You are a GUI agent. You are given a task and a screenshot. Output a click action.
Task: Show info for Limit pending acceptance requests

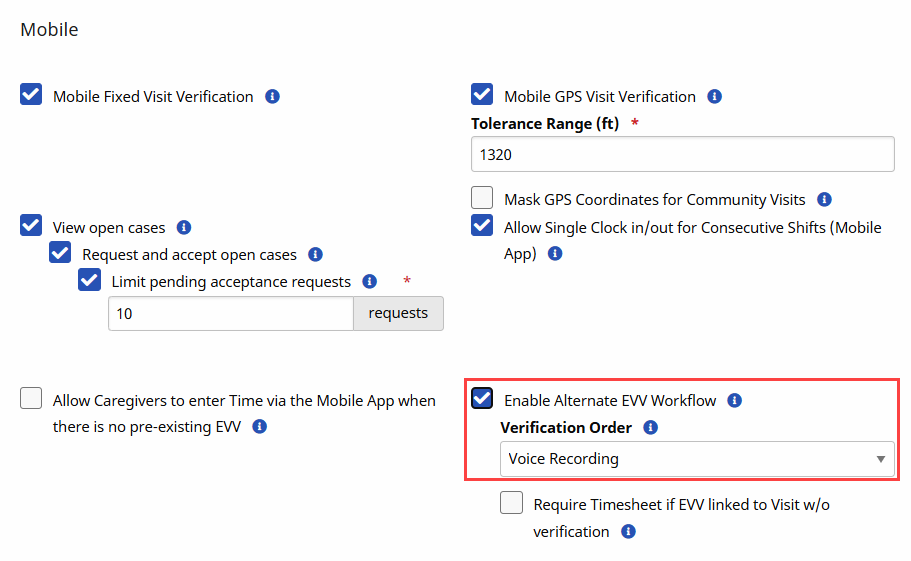point(369,282)
